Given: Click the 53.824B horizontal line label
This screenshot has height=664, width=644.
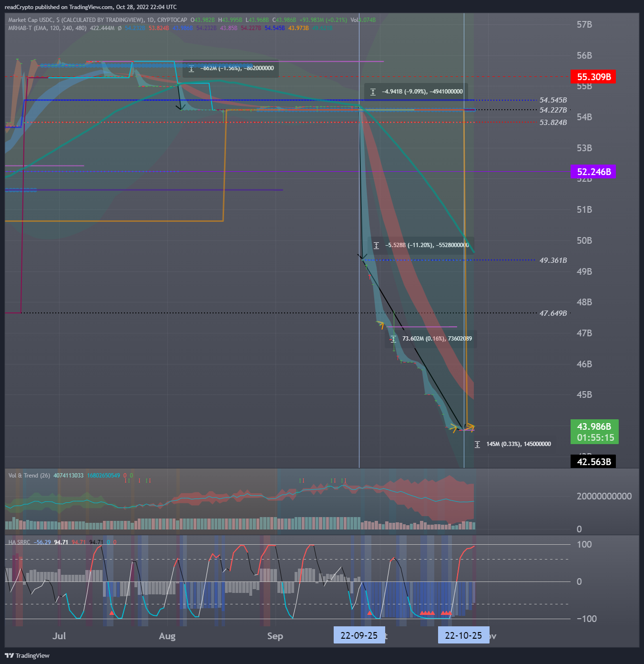Looking at the screenshot, I should pos(553,123).
